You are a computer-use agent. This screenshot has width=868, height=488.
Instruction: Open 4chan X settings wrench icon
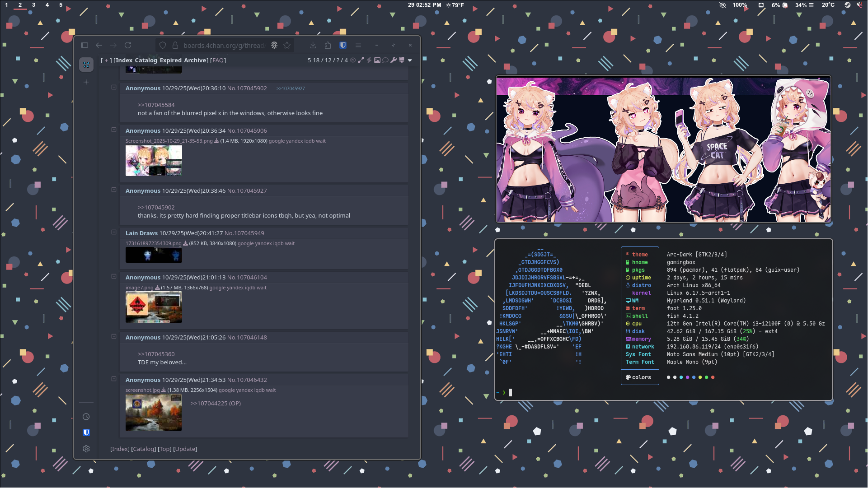point(394,60)
